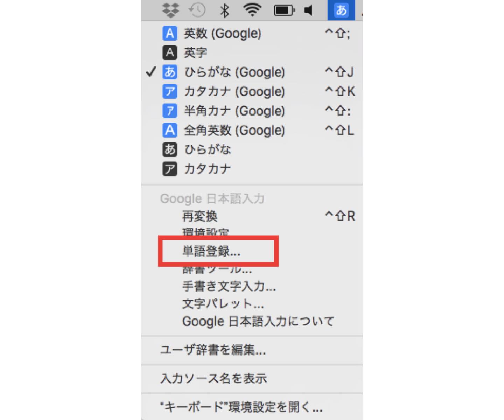
Task: Click the blue あ icon beside ひらがな (Google)
Action: pyautogui.click(x=170, y=72)
